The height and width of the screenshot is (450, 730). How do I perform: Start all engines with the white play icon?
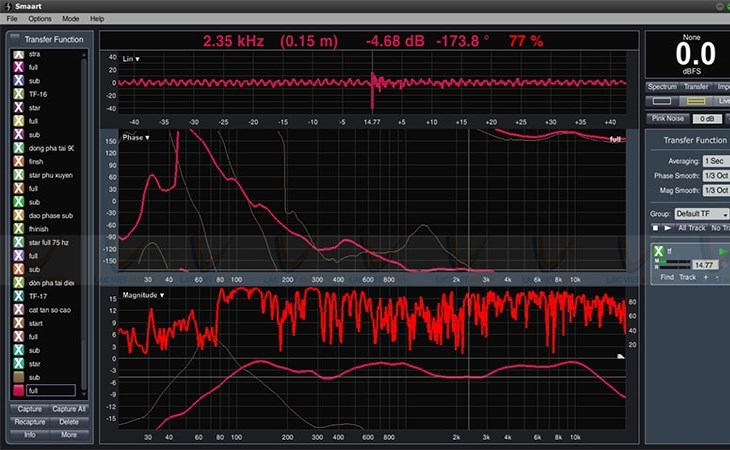pos(667,228)
